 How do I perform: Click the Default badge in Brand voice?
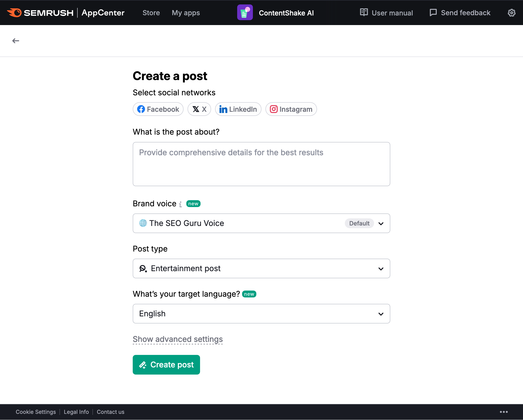[359, 223]
